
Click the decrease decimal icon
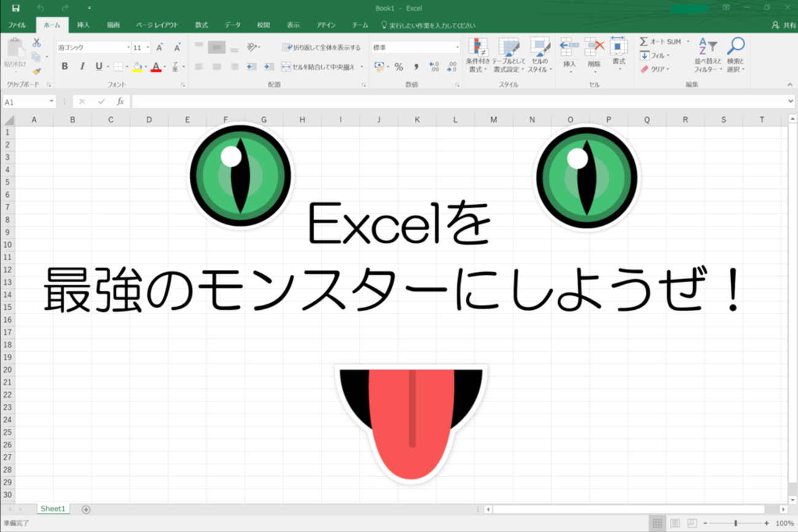[x=451, y=66]
